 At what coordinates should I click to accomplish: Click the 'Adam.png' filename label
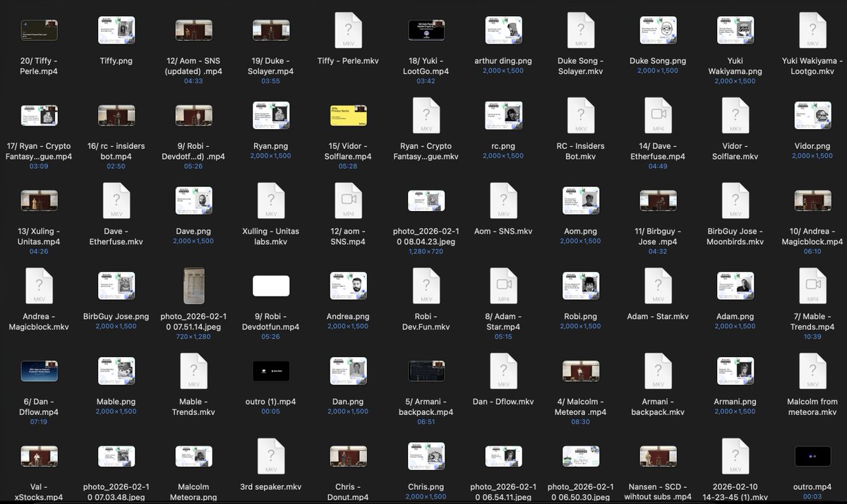tap(735, 316)
